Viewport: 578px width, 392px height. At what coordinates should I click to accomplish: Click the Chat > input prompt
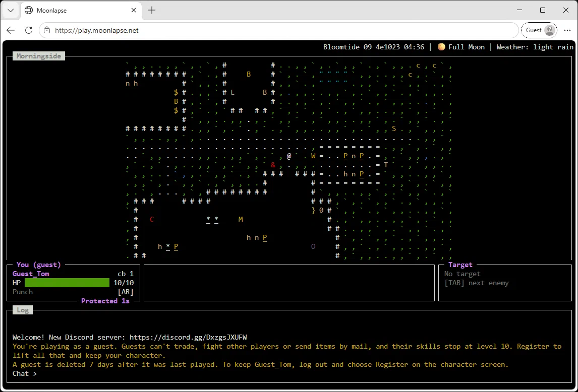point(25,373)
